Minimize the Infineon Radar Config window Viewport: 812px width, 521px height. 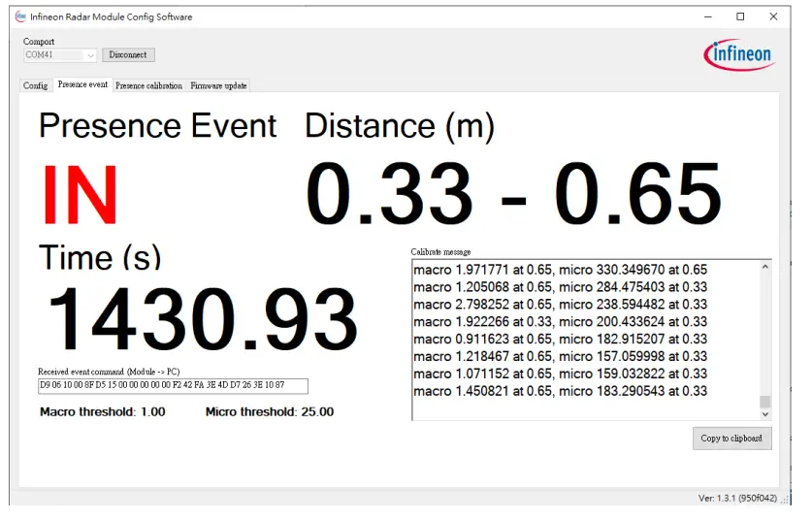click(x=708, y=16)
